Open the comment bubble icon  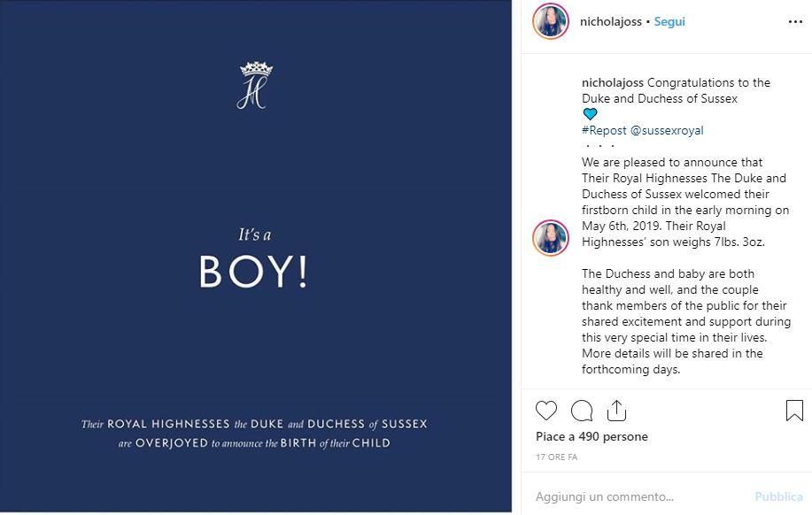[x=581, y=411]
